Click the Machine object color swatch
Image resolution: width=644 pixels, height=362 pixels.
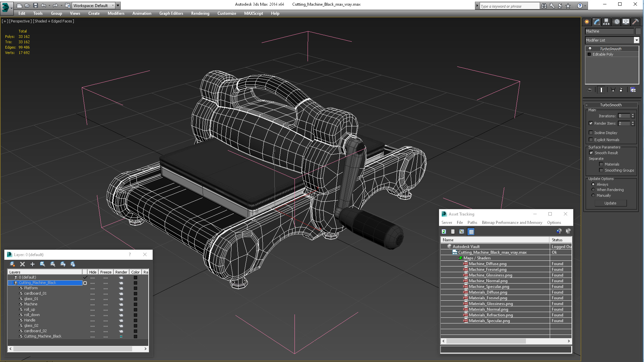638,31
